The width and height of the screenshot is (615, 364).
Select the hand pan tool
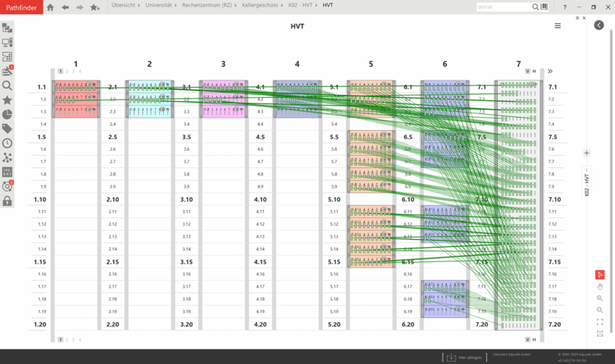click(600, 286)
